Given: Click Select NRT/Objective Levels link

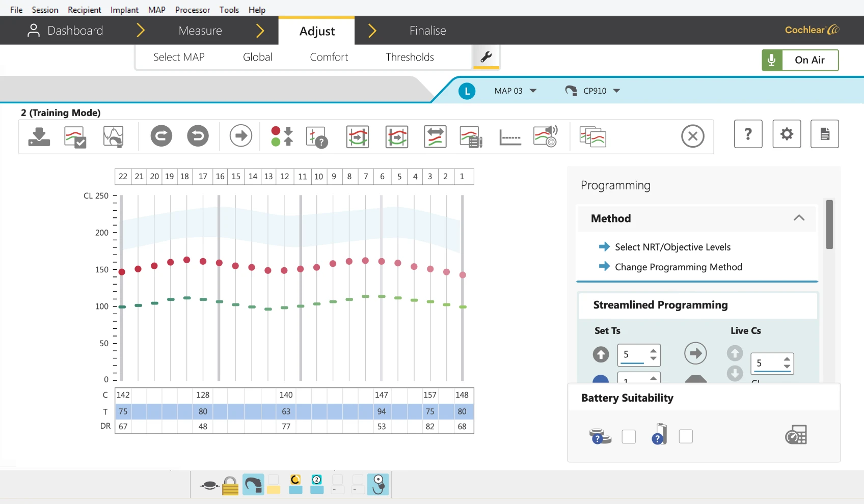Looking at the screenshot, I should click(x=672, y=247).
